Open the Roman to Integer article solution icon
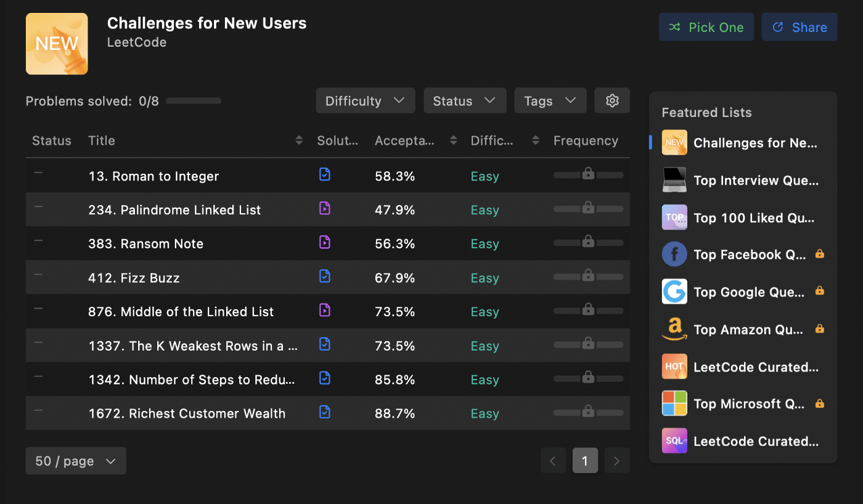Image resolution: width=863 pixels, height=504 pixels. pyautogui.click(x=325, y=175)
